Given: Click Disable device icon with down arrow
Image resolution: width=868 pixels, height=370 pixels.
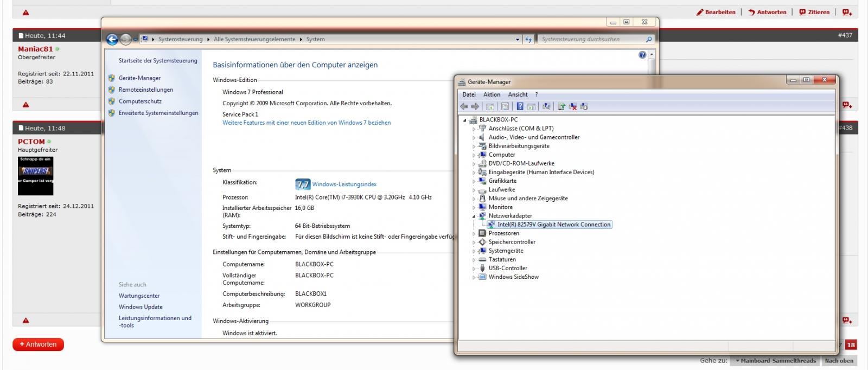Looking at the screenshot, I should coord(584,106).
